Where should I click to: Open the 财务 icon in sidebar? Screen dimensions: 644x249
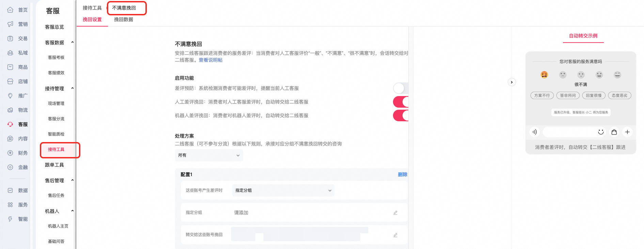coord(10,153)
